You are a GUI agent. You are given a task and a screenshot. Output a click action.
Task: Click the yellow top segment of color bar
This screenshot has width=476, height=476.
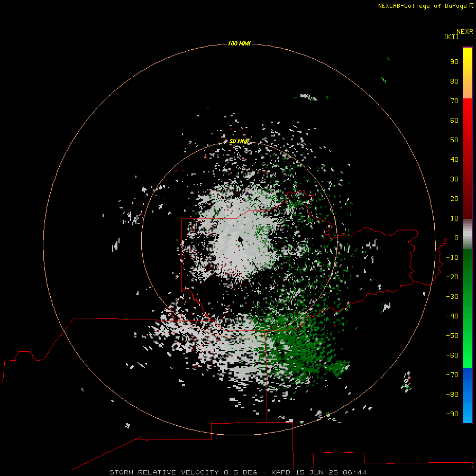(x=467, y=73)
